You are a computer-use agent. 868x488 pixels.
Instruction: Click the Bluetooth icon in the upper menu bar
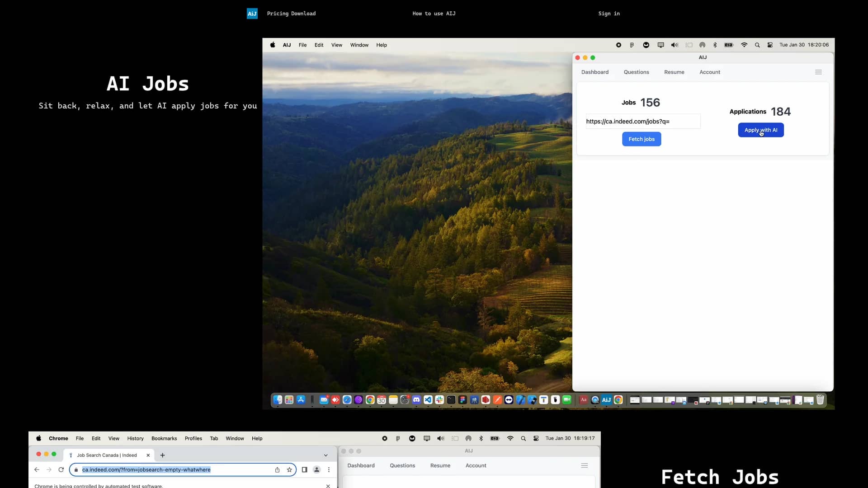pos(715,45)
